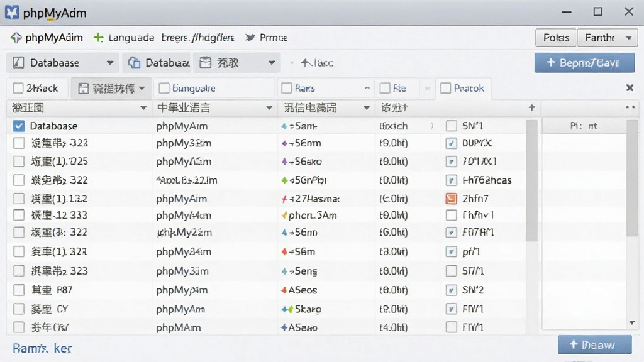Open the first column header dropdown
The height and width of the screenshot is (362, 644).
click(x=143, y=108)
